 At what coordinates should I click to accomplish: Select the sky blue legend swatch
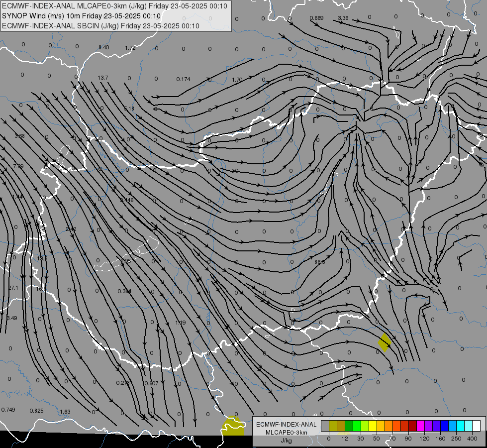pyautogui.click(x=453, y=426)
